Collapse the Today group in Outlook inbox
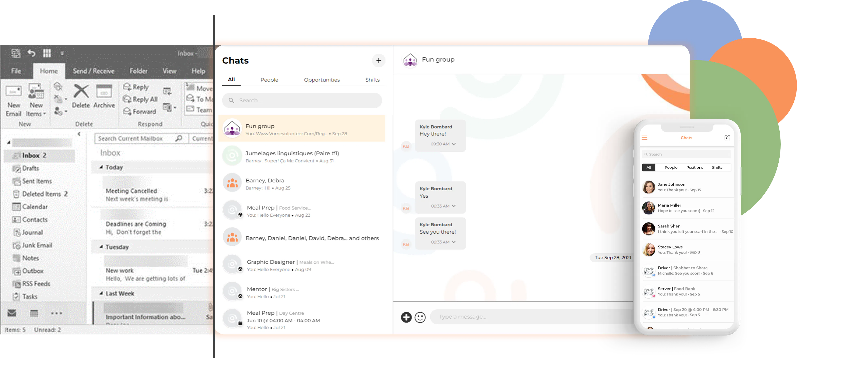This screenshot has width=868, height=369. [x=101, y=167]
